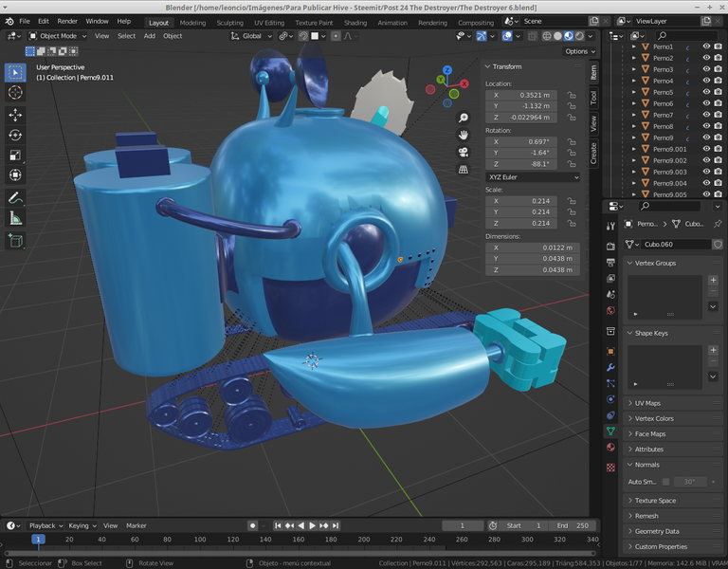The width and height of the screenshot is (728, 569).
Task: Open the viewport Add menu
Action: pos(149,36)
